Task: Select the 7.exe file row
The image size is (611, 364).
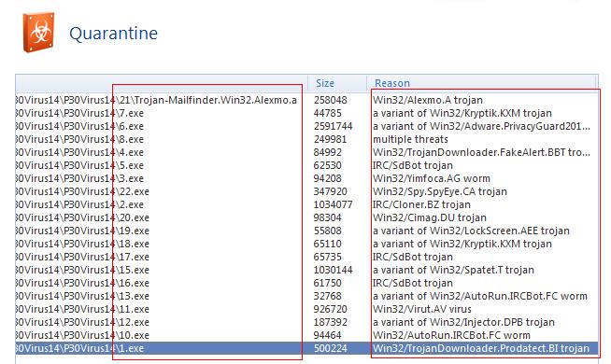Action: click(306, 113)
